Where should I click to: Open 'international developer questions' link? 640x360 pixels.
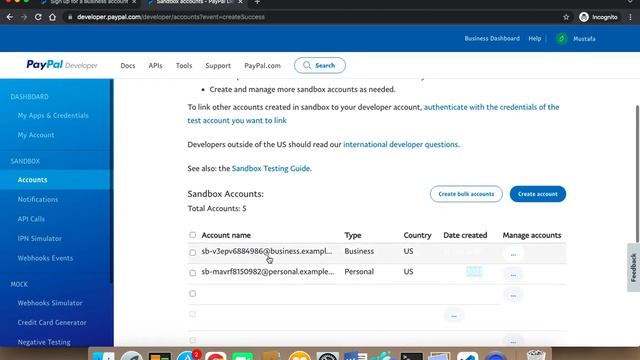401,144
